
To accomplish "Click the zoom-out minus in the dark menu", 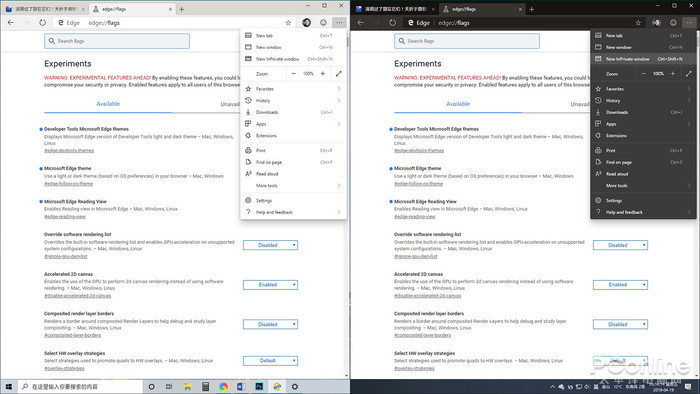I will [643, 74].
